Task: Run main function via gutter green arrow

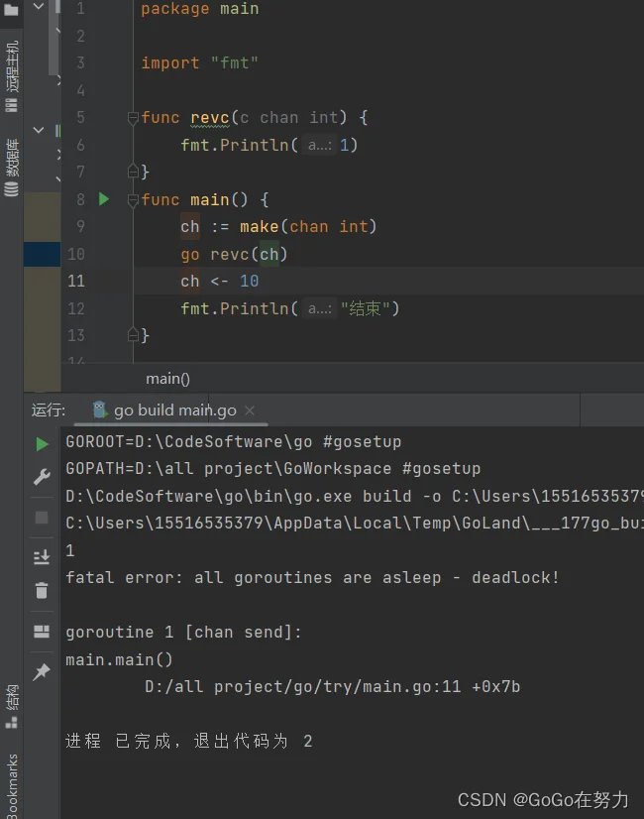Action: [x=104, y=199]
